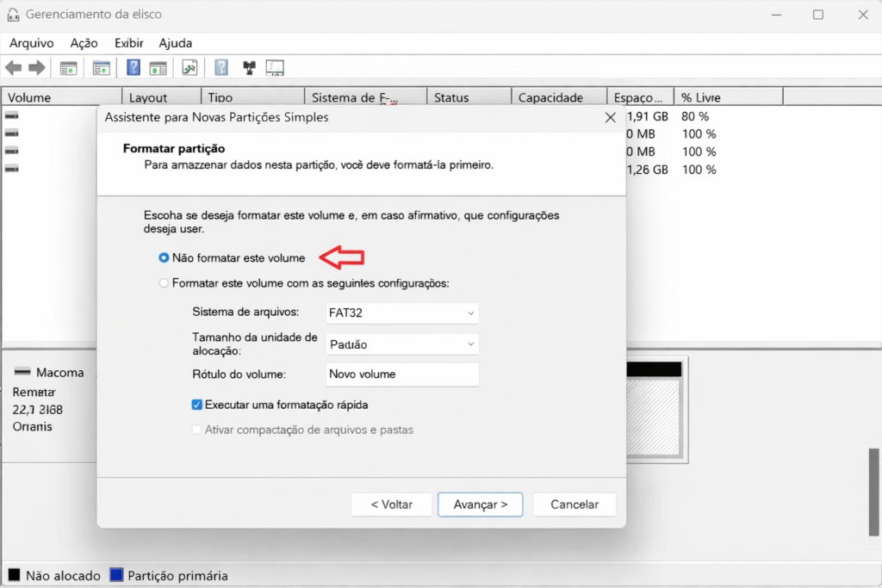Open the Exibir menu
The height and width of the screenshot is (588, 882).
click(128, 42)
